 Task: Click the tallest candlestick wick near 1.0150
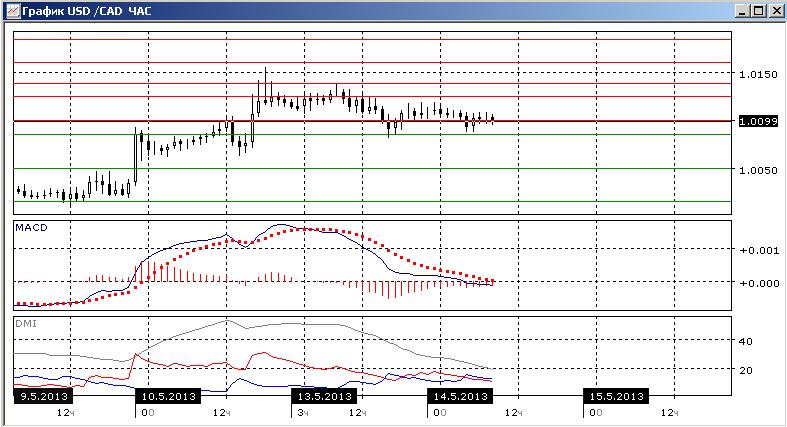pyautogui.click(x=266, y=85)
